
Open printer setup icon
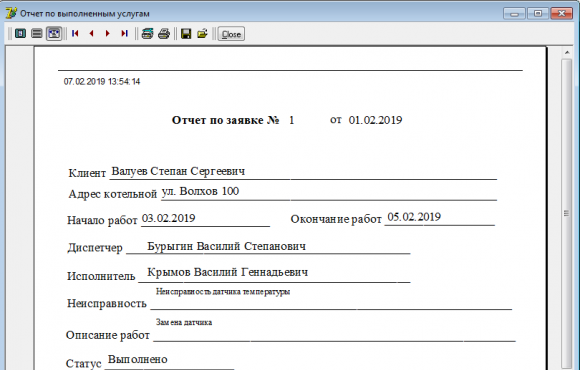click(147, 34)
